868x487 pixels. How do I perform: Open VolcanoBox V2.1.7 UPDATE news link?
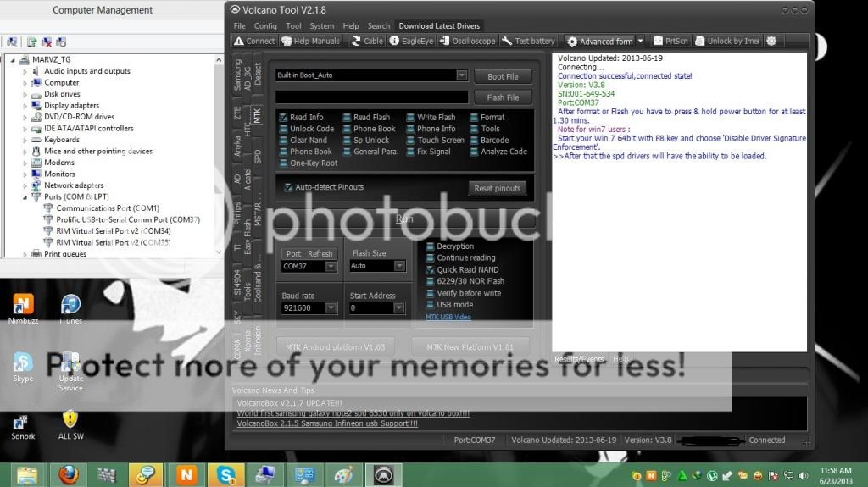[289, 403]
